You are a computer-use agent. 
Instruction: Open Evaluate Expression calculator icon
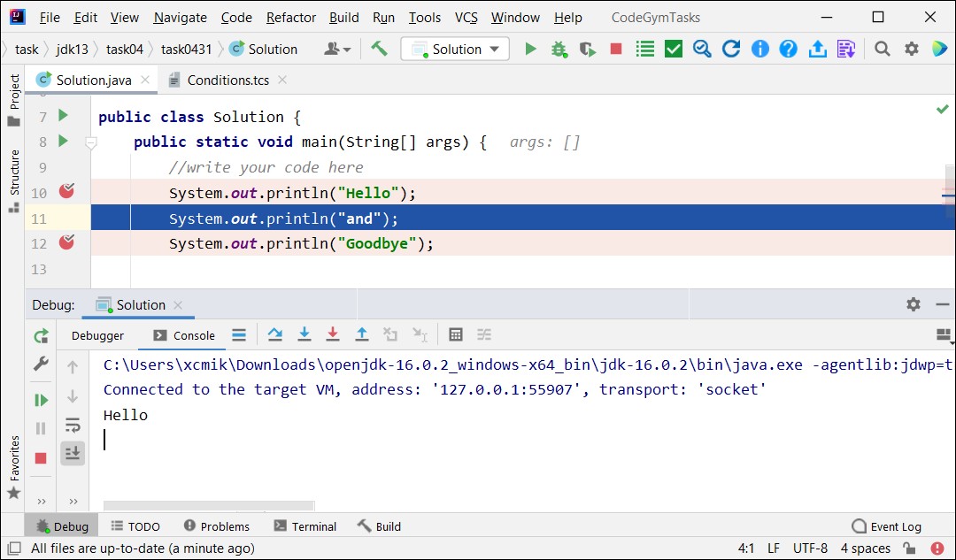(456, 334)
